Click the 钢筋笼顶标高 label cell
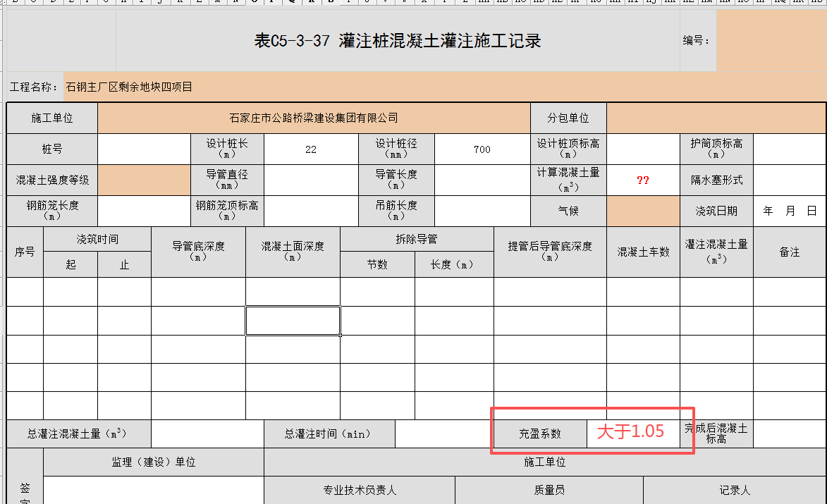 click(x=227, y=211)
